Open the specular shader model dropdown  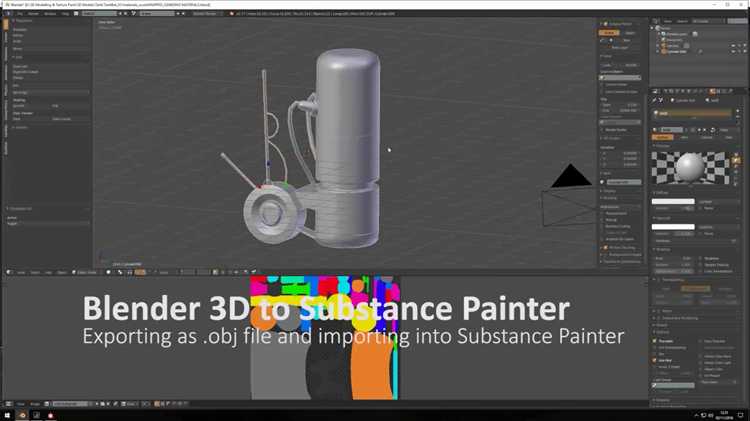(x=717, y=227)
